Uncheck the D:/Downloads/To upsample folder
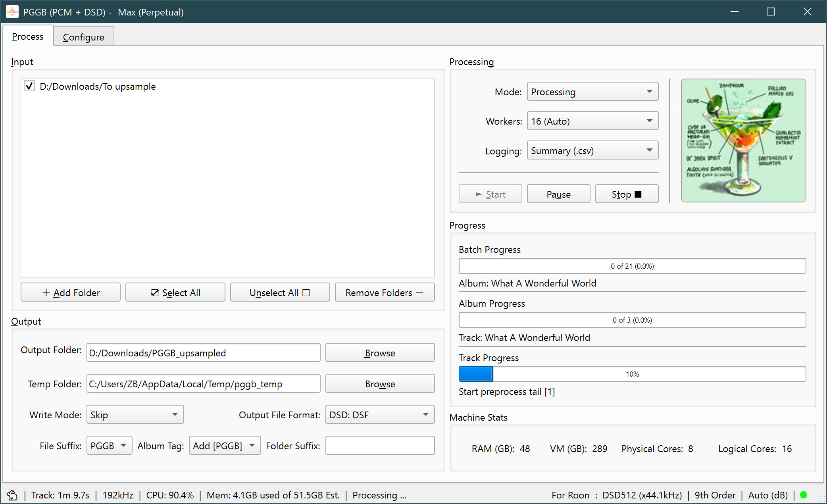827x504 pixels. pyautogui.click(x=29, y=86)
